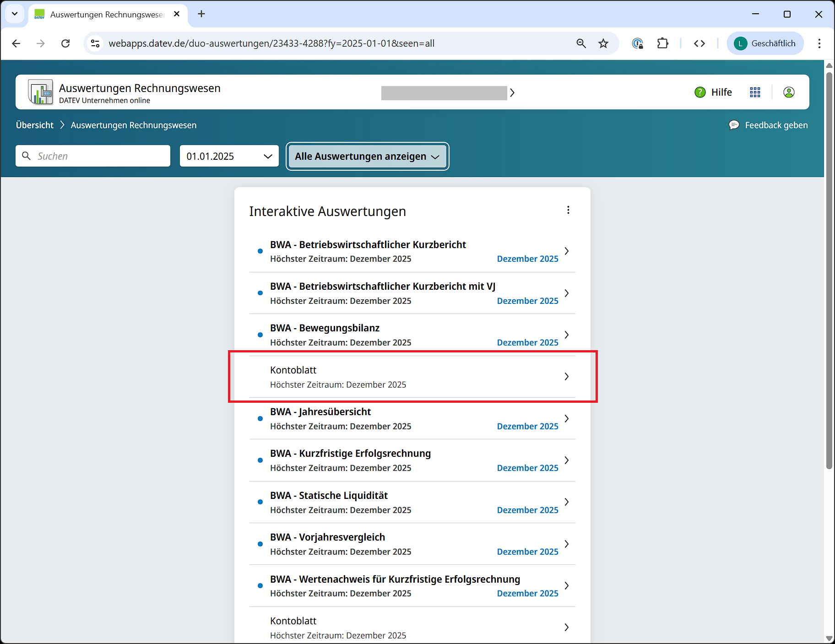835x644 pixels.
Task: Click the page vertical scrollbar thumb
Action: (x=829, y=270)
